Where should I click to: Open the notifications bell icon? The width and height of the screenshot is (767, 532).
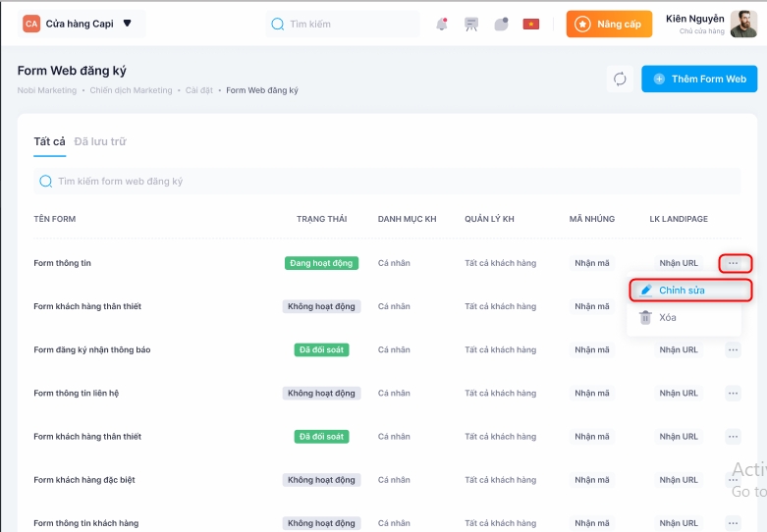pyautogui.click(x=442, y=25)
